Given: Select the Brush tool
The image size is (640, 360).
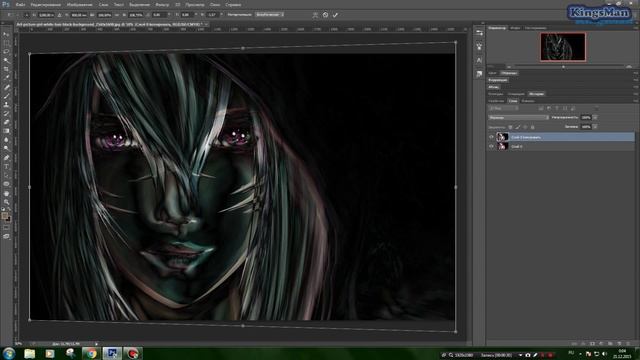Looking at the screenshot, I should (6, 96).
